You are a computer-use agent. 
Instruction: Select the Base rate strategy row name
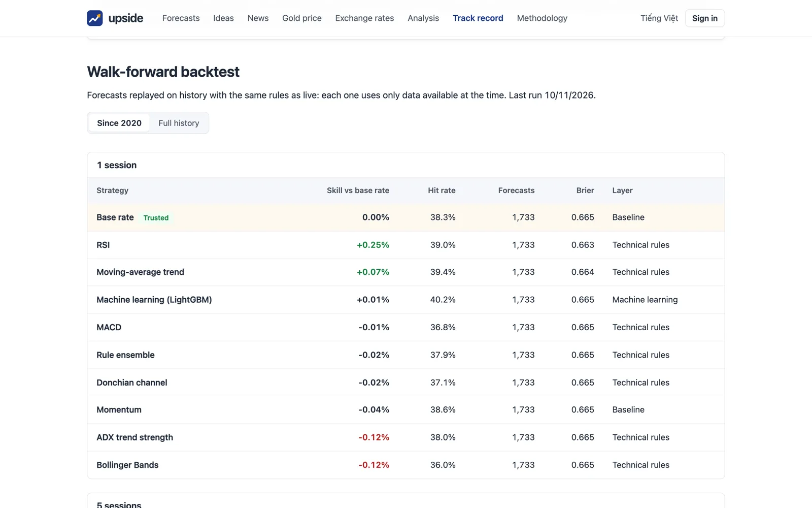click(x=115, y=217)
